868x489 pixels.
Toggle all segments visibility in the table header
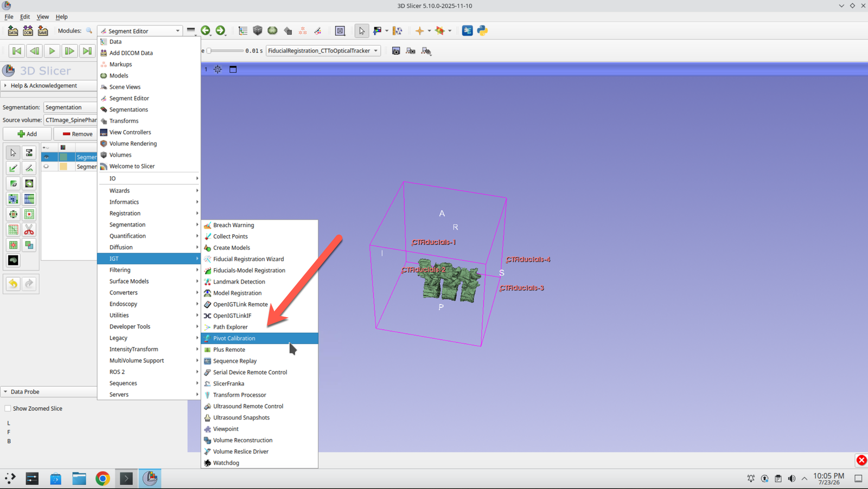pyautogui.click(x=46, y=147)
